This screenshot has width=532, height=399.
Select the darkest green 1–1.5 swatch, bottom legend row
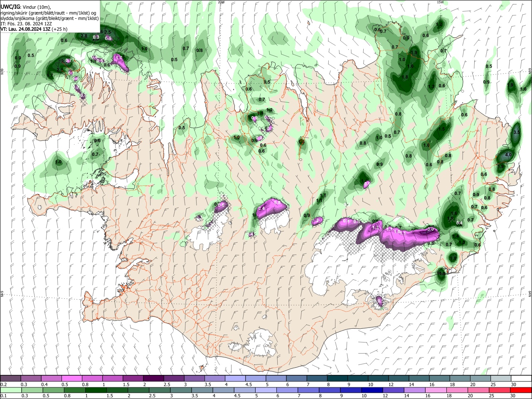click(96, 390)
